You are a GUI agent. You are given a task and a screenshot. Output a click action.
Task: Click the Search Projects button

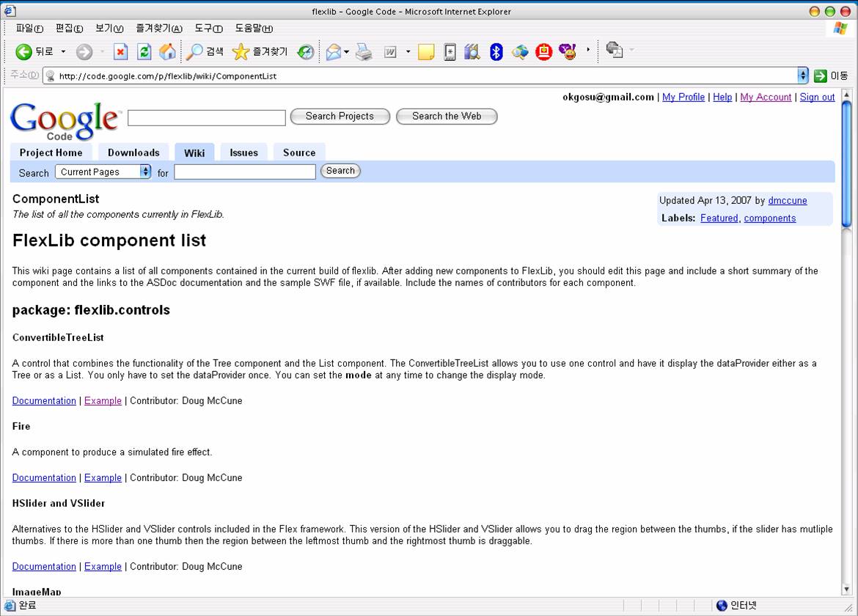[x=340, y=117]
